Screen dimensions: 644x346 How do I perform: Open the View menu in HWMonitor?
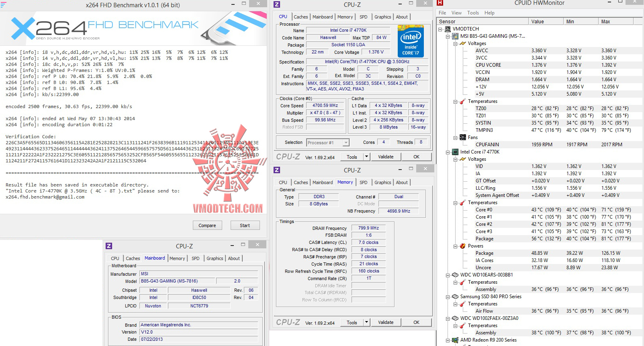coord(456,13)
